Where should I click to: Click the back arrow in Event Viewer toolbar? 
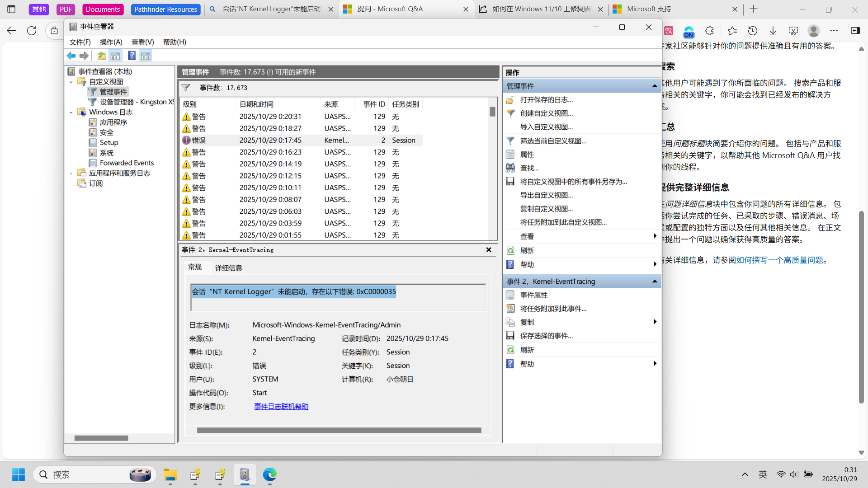coord(71,56)
